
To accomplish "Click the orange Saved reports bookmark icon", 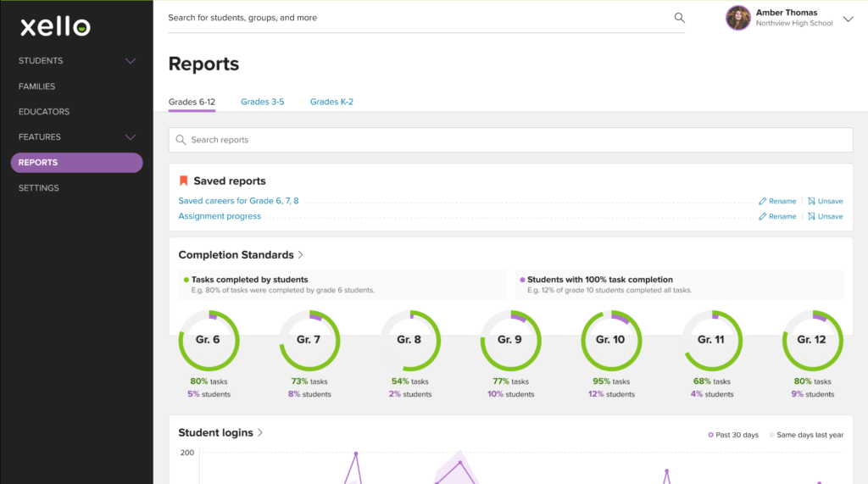I will pyautogui.click(x=184, y=181).
